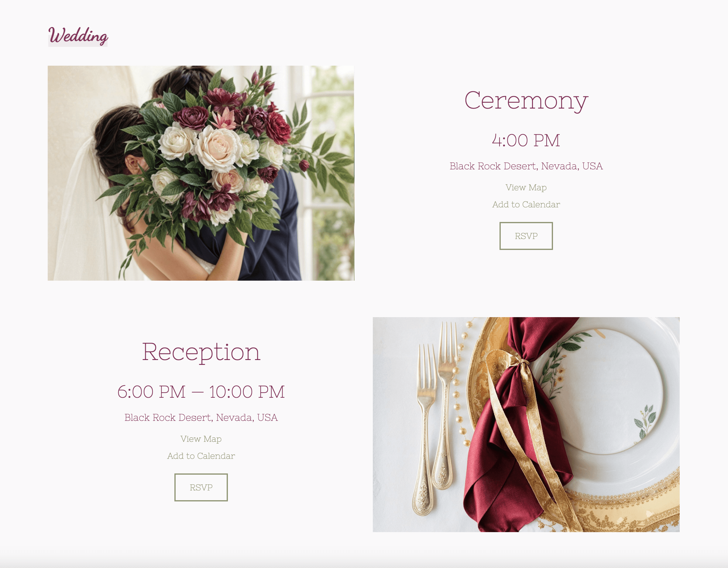Click the Ceremony RSVP button
This screenshot has width=728, height=568.
tap(526, 236)
